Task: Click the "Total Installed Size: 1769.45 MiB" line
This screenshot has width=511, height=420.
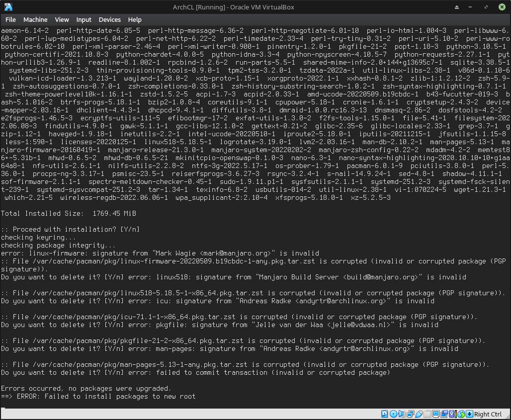Action: (69, 213)
